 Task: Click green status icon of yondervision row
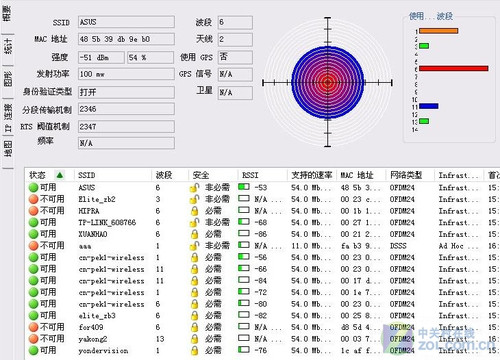(x=33, y=350)
